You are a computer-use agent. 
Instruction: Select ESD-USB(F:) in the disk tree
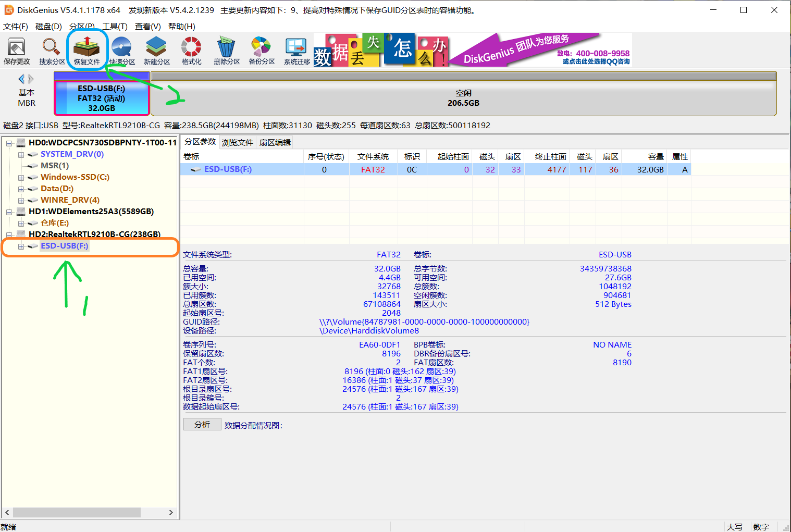65,245
